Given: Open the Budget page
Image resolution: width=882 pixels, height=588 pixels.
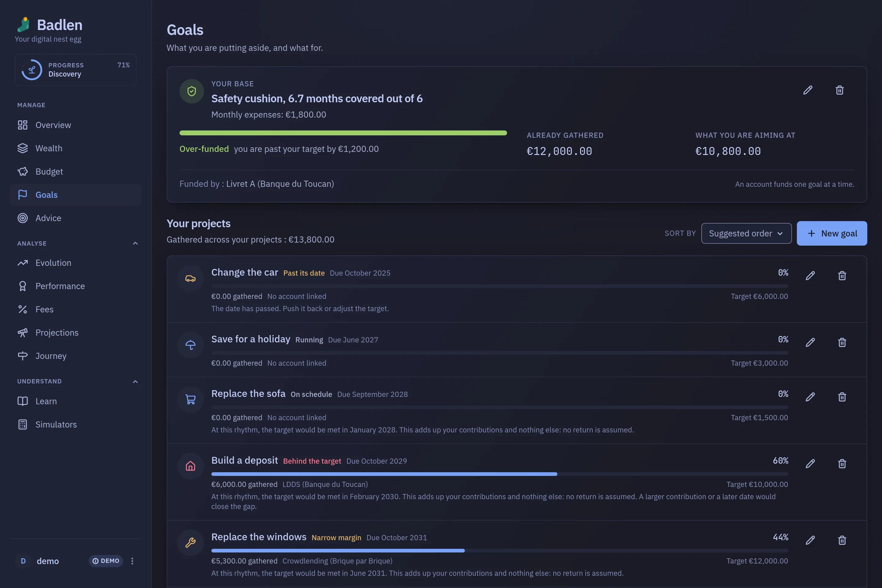Looking at the screenshot, I should pyautogui.click(x=76, y=171).
